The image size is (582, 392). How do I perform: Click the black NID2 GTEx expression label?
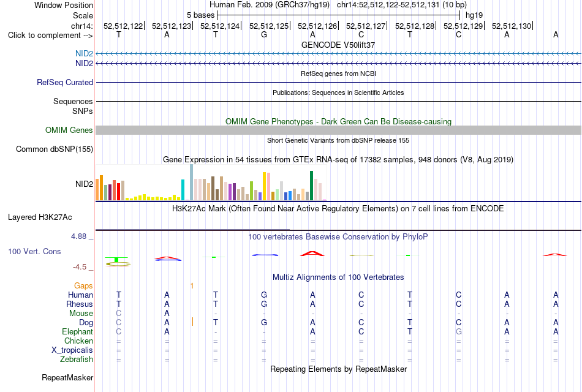click(84, 184)
